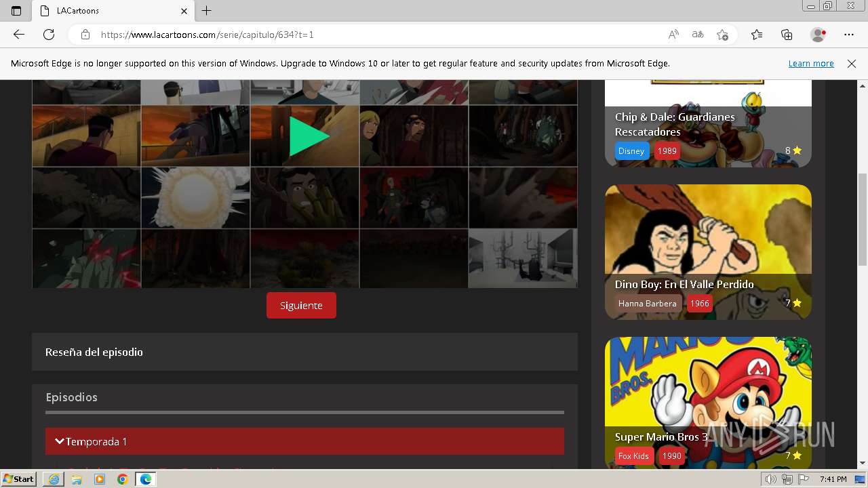Open Reseña del episodio section
This screenshot has height=488, width=868.
304,352
